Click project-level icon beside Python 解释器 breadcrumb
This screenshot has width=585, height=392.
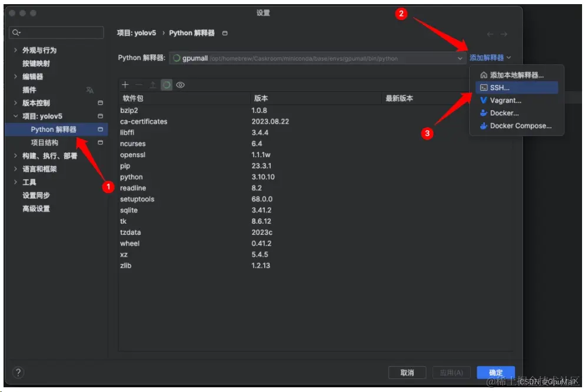225,33
